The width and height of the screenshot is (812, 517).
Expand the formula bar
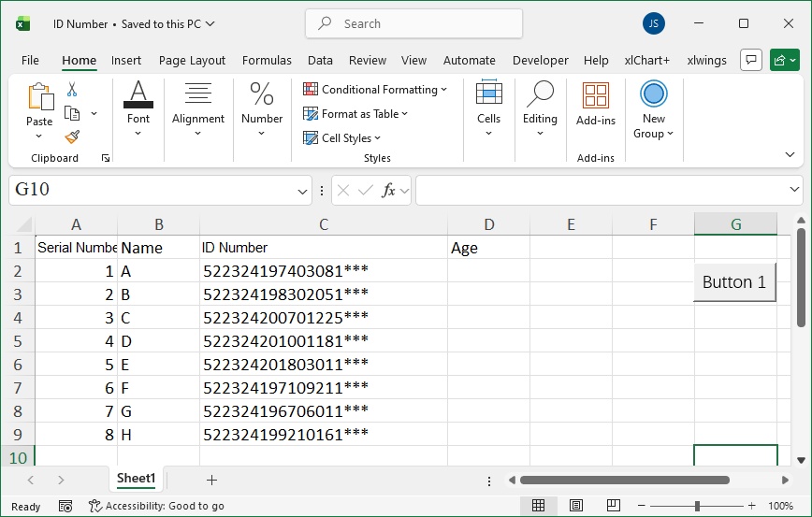[794, 190]
